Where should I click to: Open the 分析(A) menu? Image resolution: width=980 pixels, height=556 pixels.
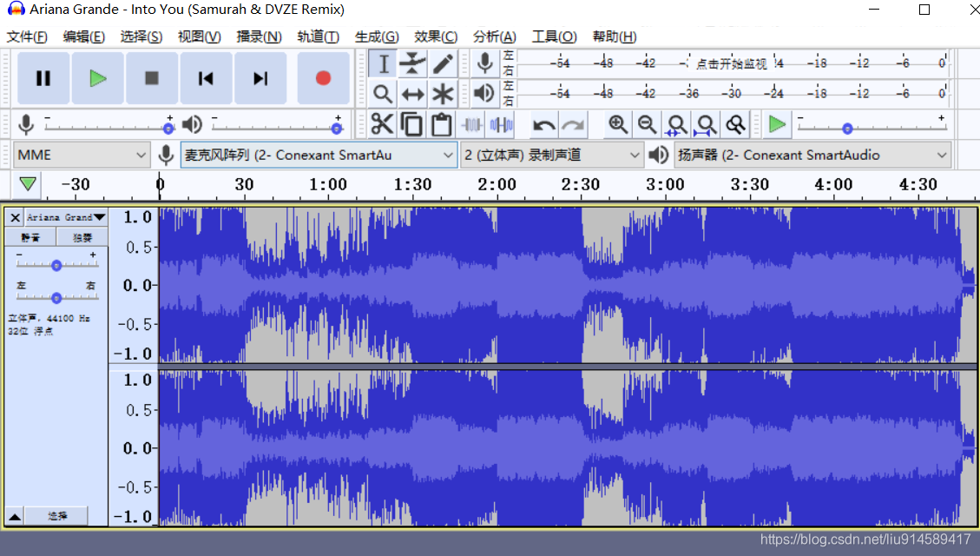(x=495, y=36)
